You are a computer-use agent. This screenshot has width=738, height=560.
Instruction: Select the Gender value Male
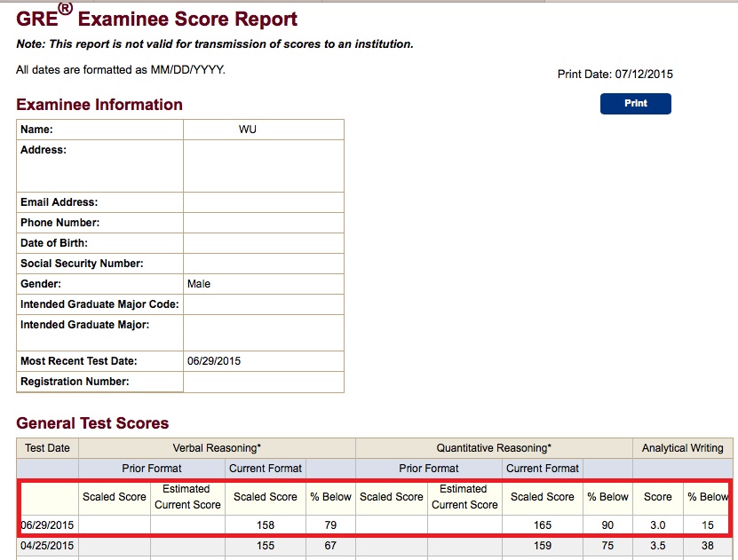[199, 284]
